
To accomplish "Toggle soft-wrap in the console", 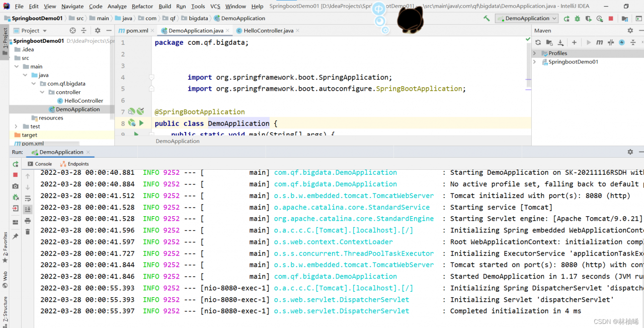I will pyautogui.click(x=28, y=198).
